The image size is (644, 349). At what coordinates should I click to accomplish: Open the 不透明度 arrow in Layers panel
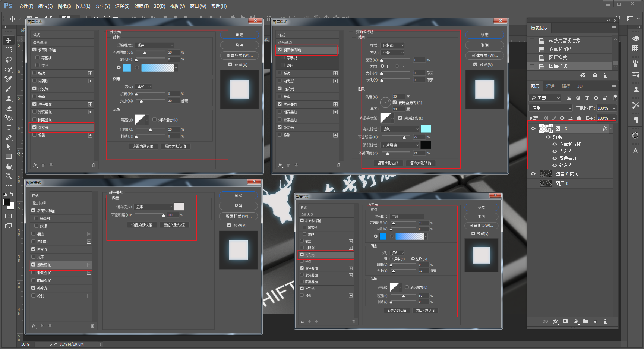(614, 108)
